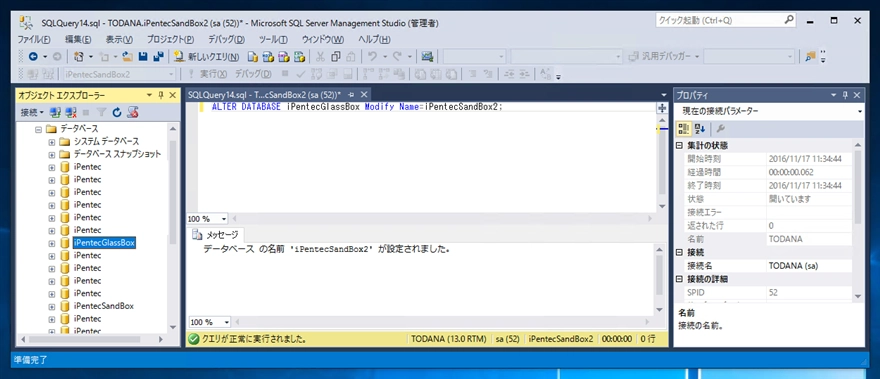Click the Quick Launch search field

click(x=726, y=20)
